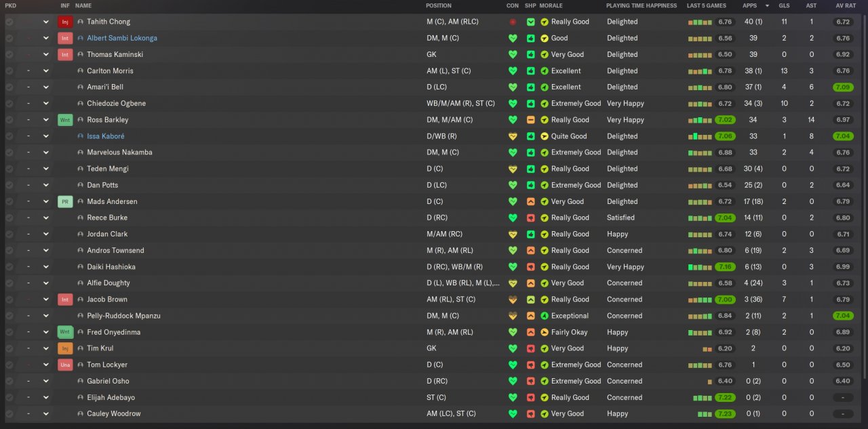Click the PR badge beside Mads Andersen
Screen dimensions: 868x429
click(65, 201)
